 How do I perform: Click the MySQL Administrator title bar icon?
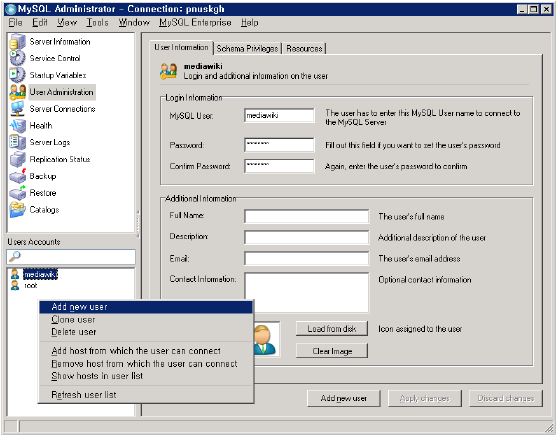tap(11, 9)
